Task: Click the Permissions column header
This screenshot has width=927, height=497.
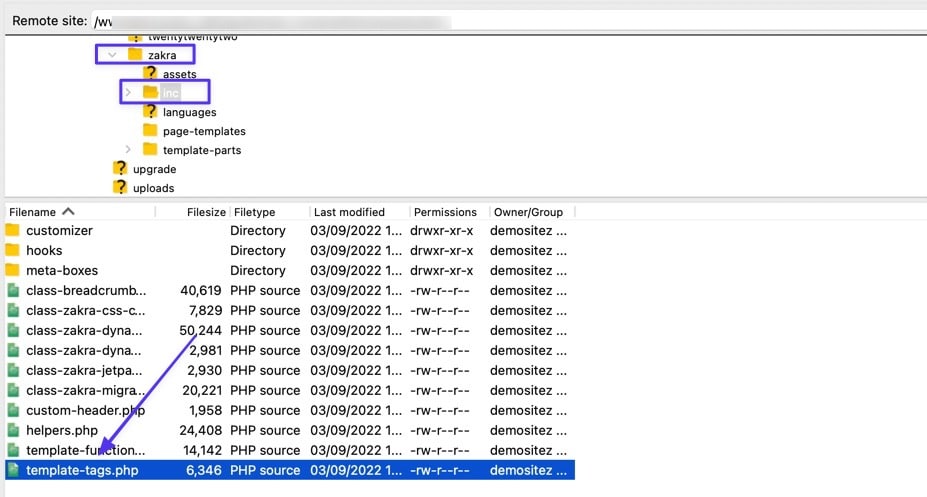Action: click(x=445, y=212)
